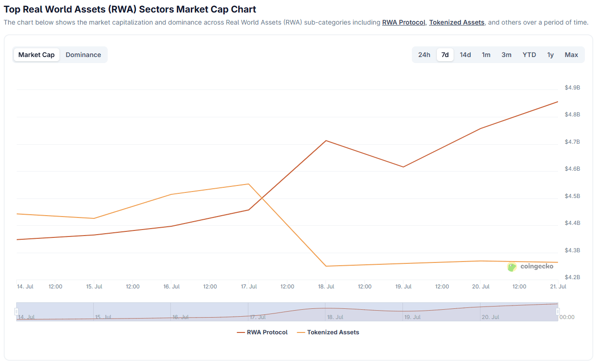The height and width of the screenshot is (364, 597).
Task: Click navigator timeline at 18. Jul marker
Action: pyautogui.click(x=335, y=317)
